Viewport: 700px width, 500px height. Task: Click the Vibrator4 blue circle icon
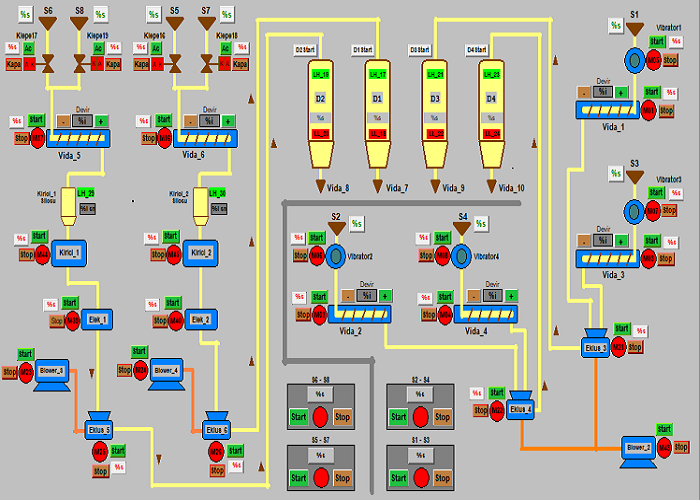(x=461, y=256)
